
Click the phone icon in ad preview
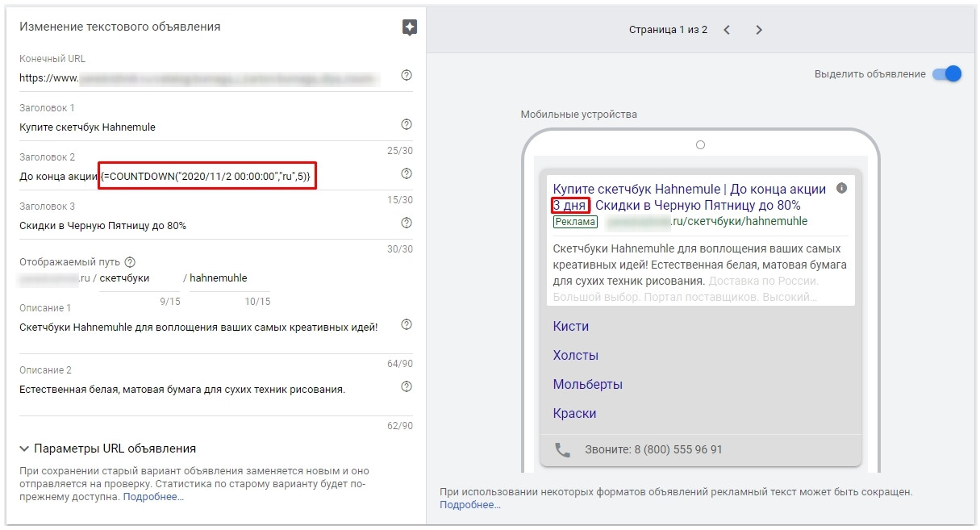(x=561, y=449)
